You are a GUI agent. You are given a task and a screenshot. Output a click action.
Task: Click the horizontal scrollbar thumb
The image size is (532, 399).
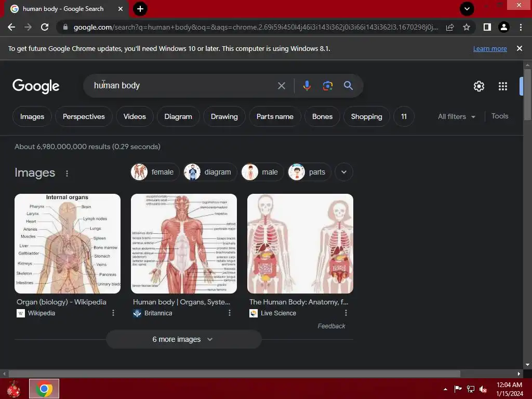(234, 374)
